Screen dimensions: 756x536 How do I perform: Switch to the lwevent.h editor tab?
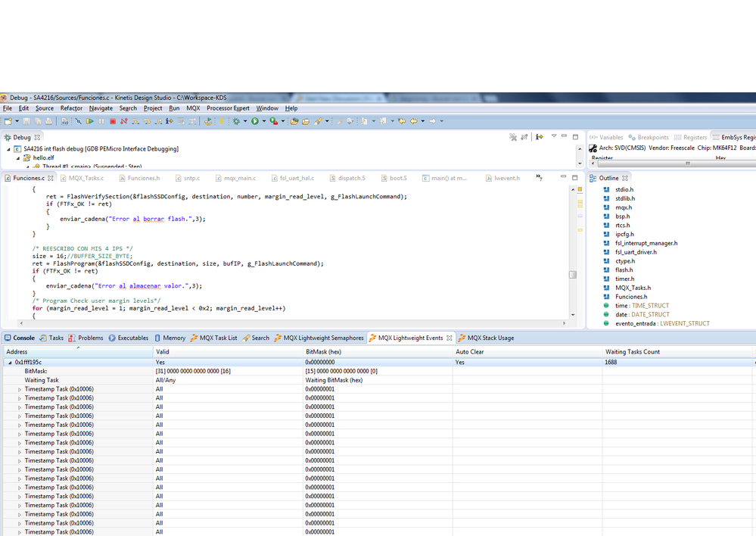(x=503, y=178)
